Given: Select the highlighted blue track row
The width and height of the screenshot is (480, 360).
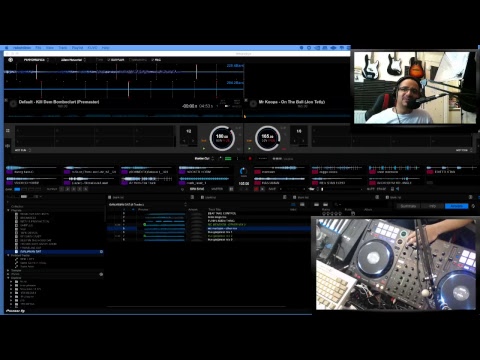Looking at the screenshot, I should point(209,229).
